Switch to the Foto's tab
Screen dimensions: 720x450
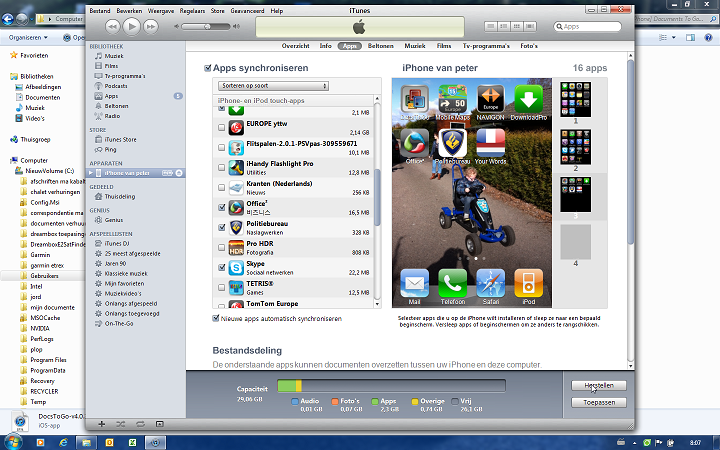(529, 46)
